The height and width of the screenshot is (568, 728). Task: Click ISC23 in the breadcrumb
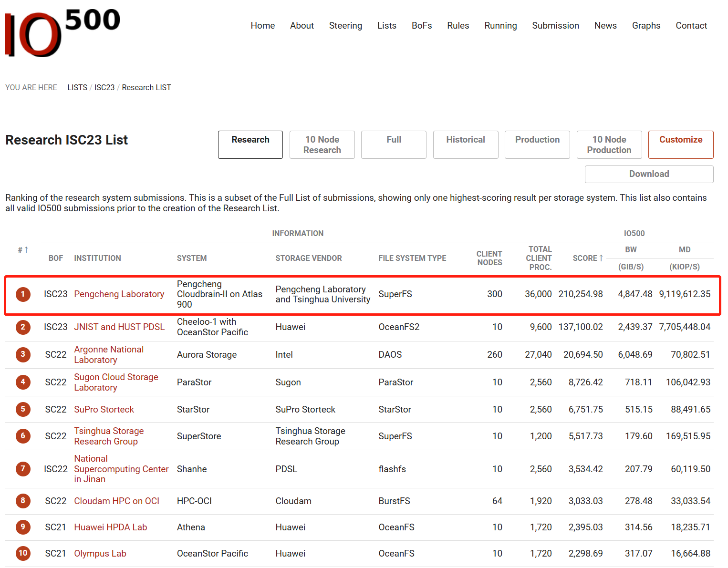104,88
